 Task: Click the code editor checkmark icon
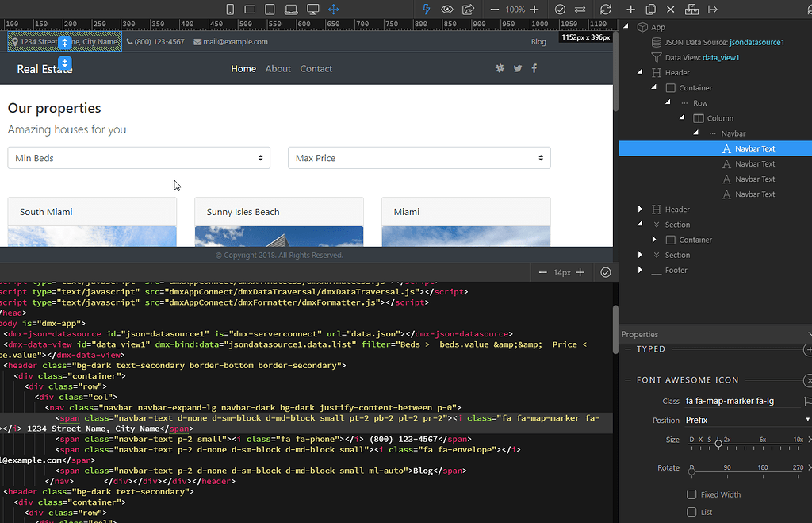605,273
